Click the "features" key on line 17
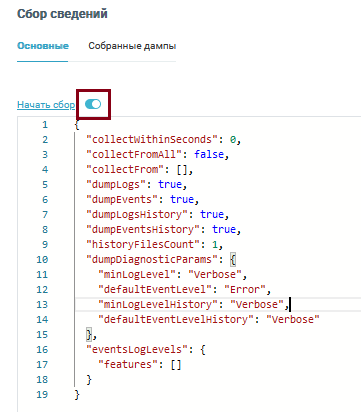 pos(128,364)
